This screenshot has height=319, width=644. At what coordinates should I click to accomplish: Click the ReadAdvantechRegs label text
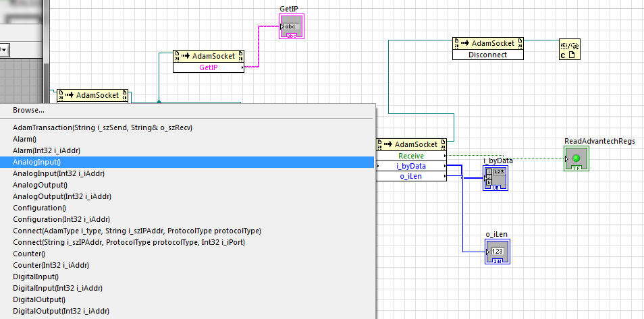[x=599, y=141]
